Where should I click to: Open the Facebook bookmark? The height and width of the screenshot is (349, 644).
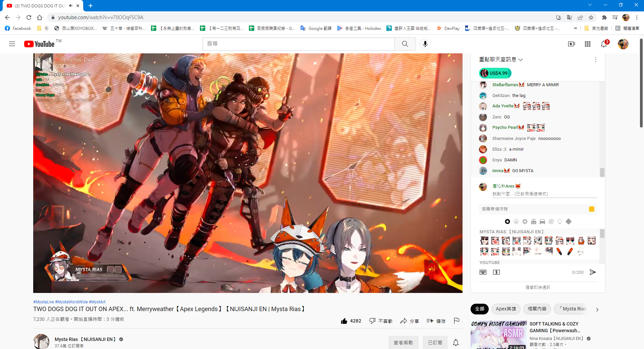[x=18, y=29]
